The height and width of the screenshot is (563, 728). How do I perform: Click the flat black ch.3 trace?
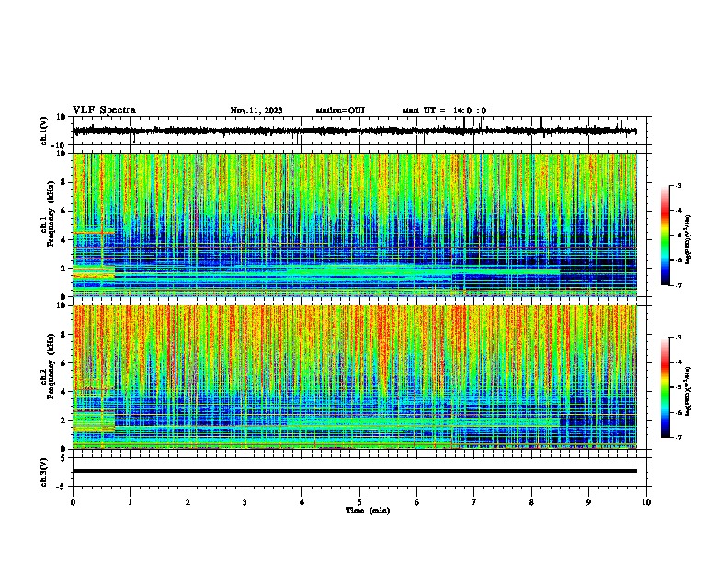pyautogui.click(x=355, y=471)
